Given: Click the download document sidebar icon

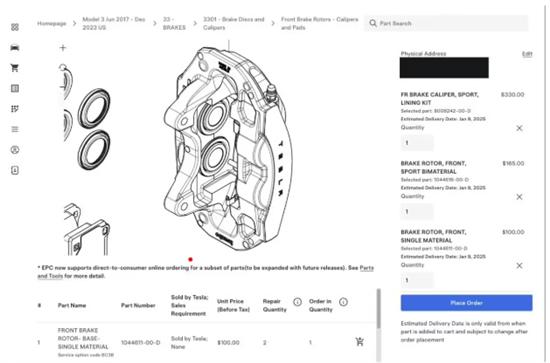Looking at the screenshot, I should coord(15,170).
